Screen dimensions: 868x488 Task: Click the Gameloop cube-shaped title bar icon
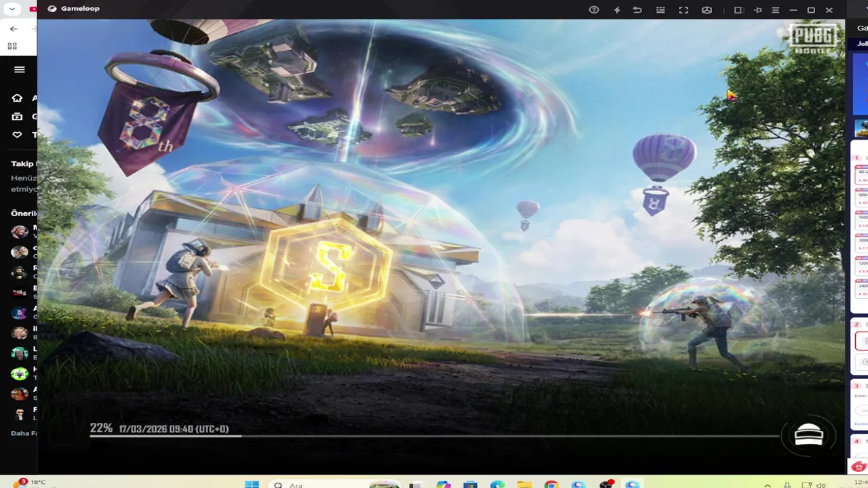click(x=707, y=10)
